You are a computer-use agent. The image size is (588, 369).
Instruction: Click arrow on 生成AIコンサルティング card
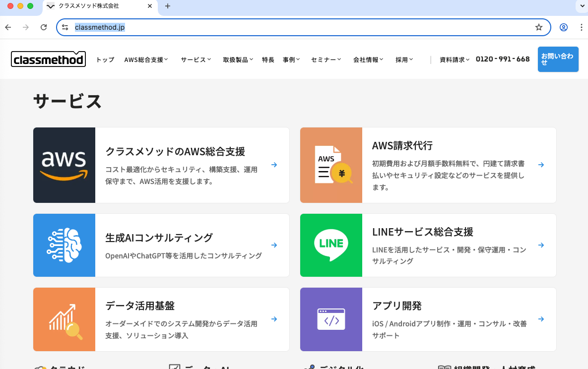point(274,245)
